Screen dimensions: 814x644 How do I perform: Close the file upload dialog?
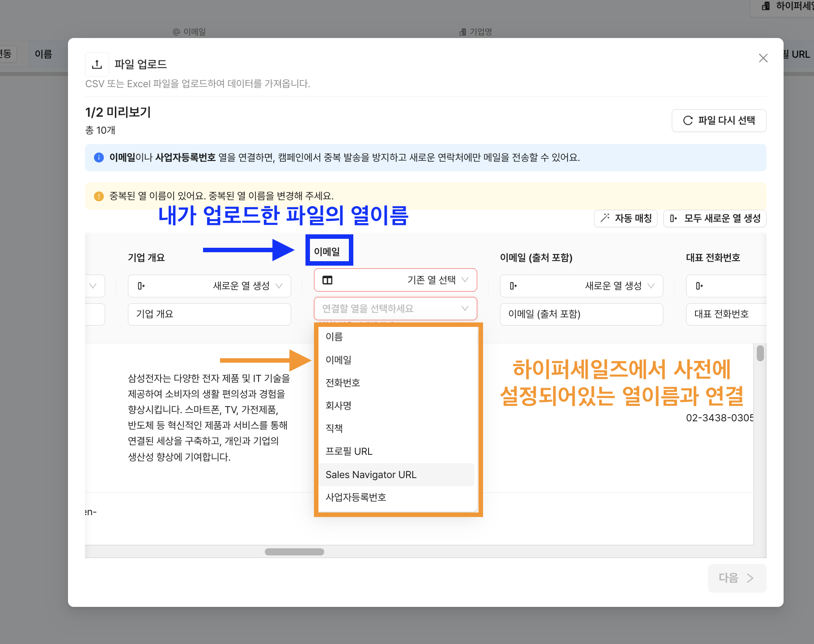(763, 58)
